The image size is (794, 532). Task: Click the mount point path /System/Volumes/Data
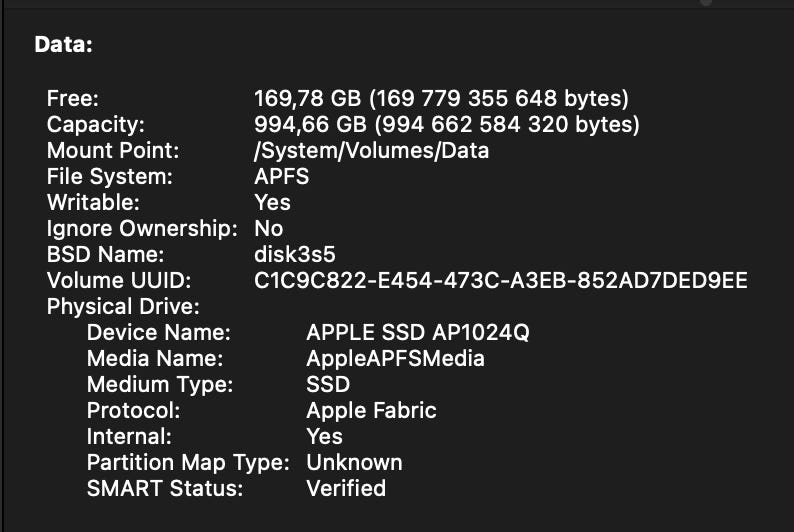371,150
